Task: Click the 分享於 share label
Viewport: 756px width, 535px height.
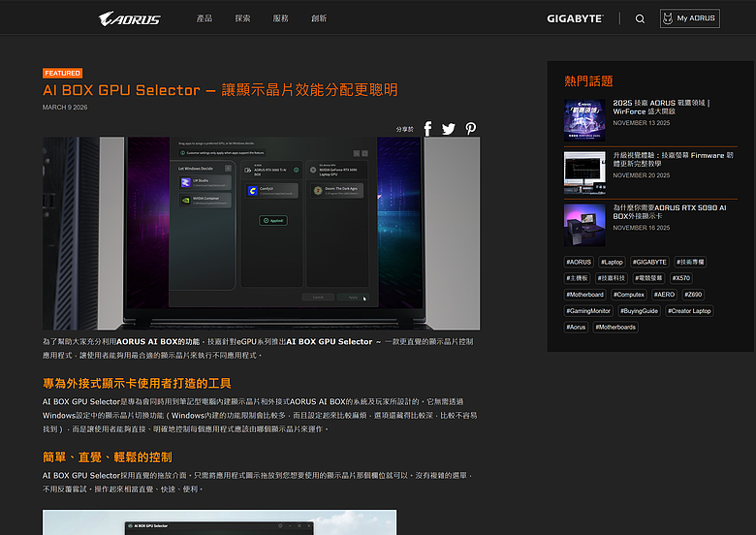Action: [x=404, y=129]
